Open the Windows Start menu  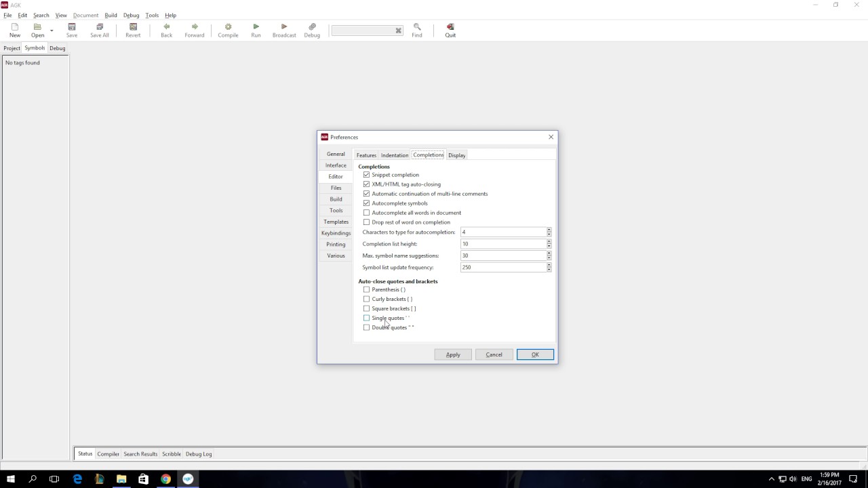tap(11, 479)
